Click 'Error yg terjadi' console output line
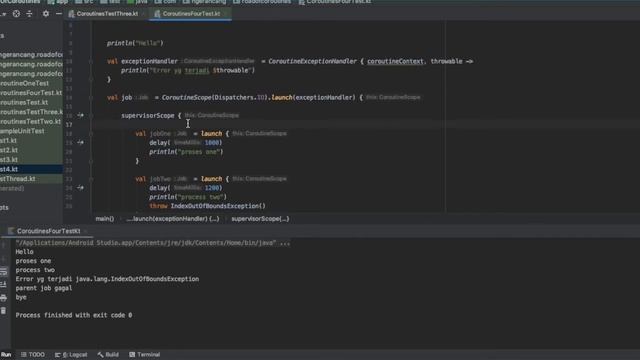The image size is (640, 360). (x=107, y=279)
